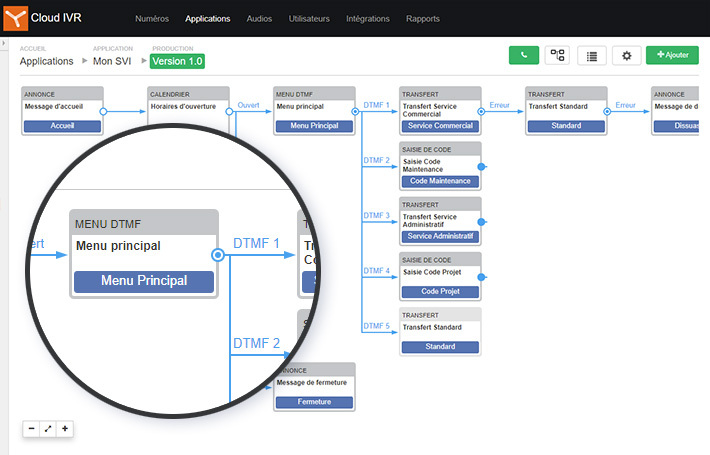Open the Intégrations menu
710x455 pixels.
pos(368,18)
